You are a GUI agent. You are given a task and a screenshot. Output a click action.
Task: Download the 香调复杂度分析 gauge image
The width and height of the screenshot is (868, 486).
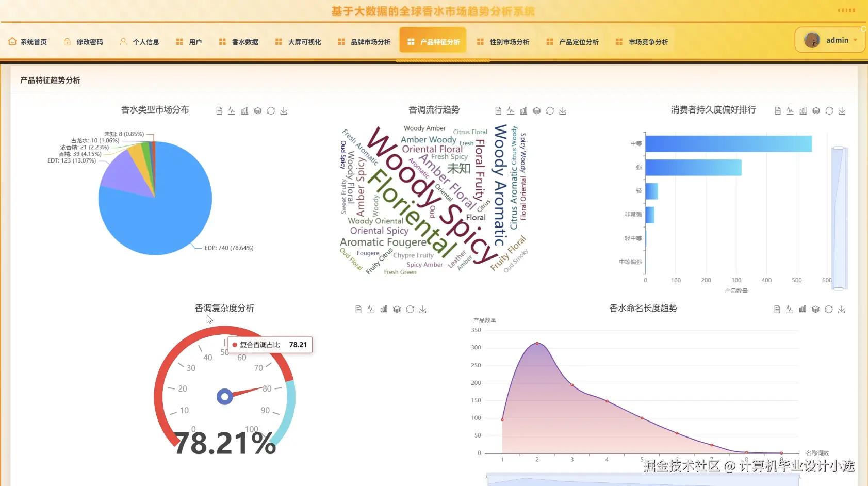click(x=423, y=309)
